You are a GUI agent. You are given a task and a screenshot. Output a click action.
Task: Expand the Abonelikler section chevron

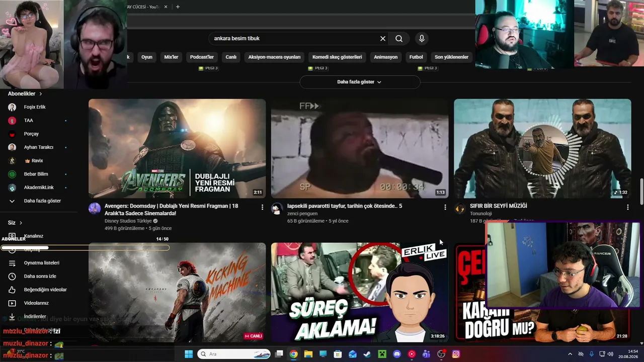[x=41, y=94]
